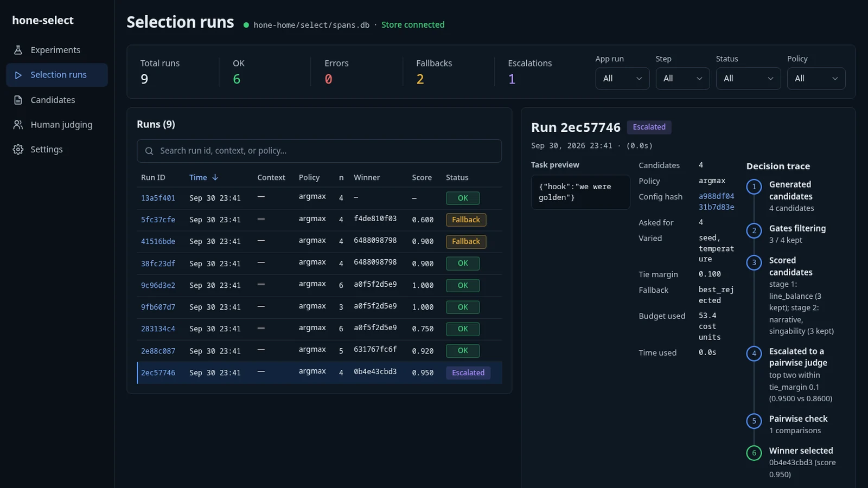Open run 9c96d3e2
This screenshot has width=868, height=488.
158,286
